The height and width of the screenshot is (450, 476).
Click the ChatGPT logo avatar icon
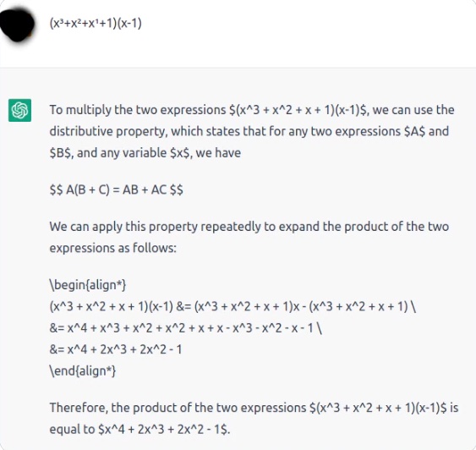point(19,110)
